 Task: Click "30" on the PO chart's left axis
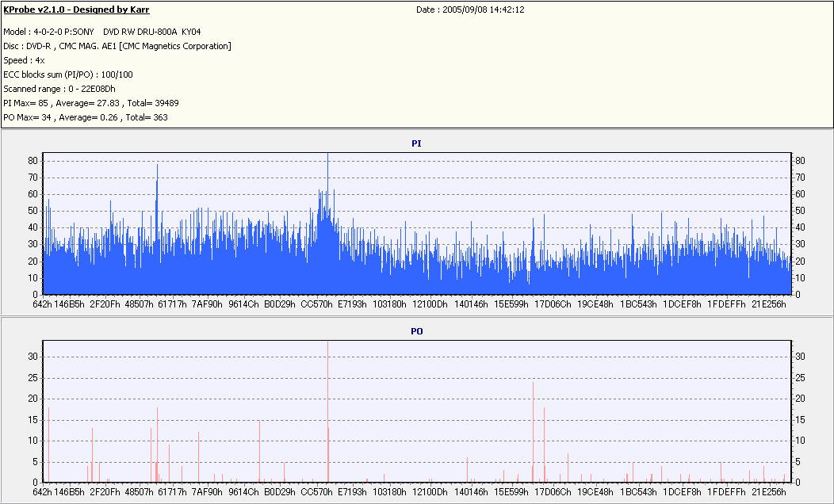pyautogui.click(x=33, y=357)
